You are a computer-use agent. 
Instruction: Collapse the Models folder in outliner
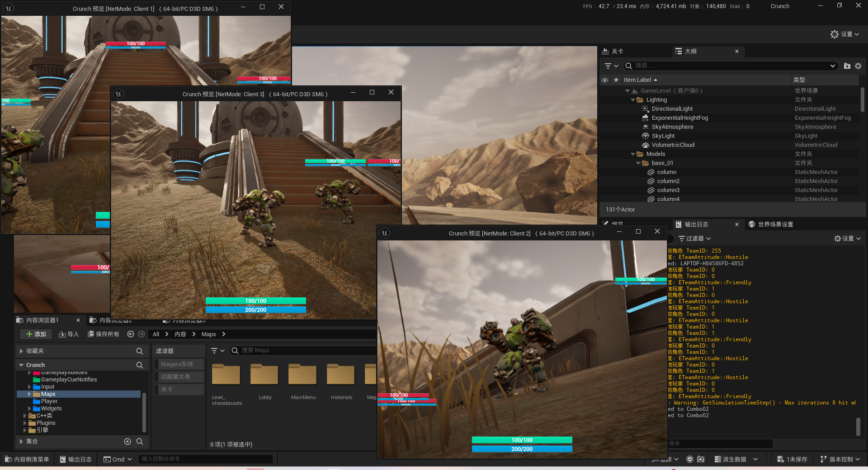(633, 154)
